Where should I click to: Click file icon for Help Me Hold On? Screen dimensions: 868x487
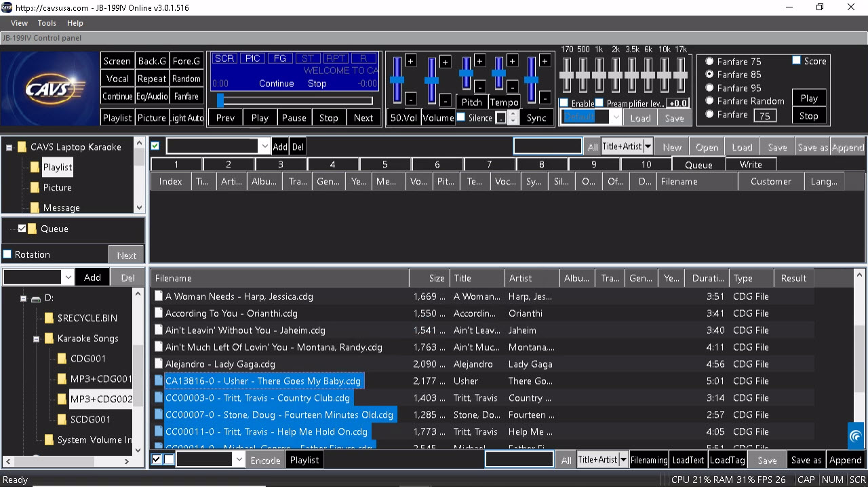point(159,432)
